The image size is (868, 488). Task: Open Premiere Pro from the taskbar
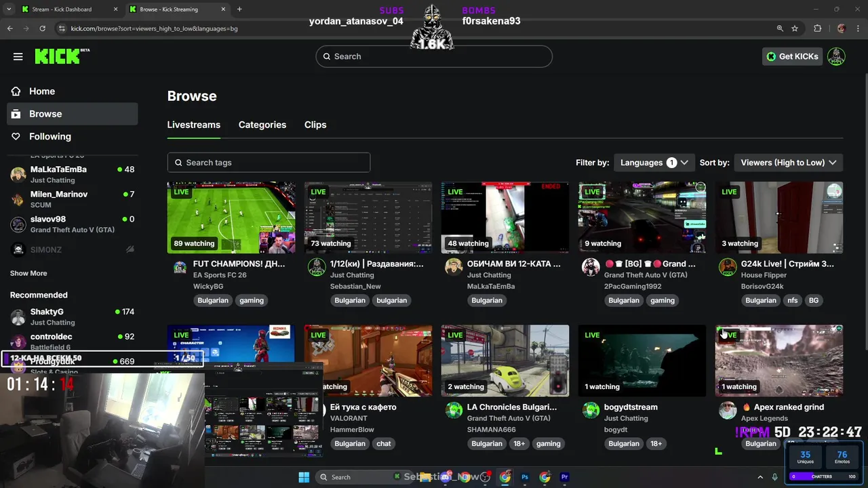(x=564, y=477)
